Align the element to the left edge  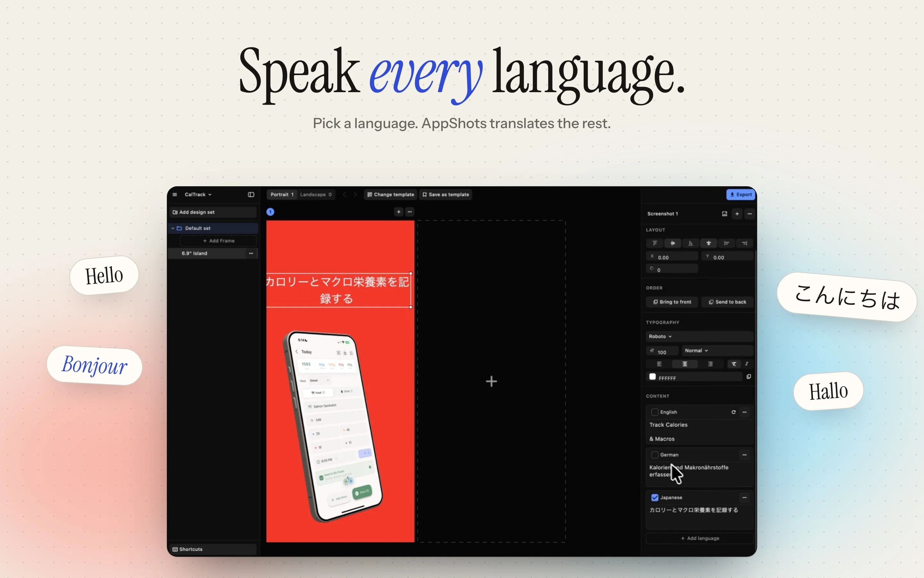pyautogui.click(x=727, y=243)
